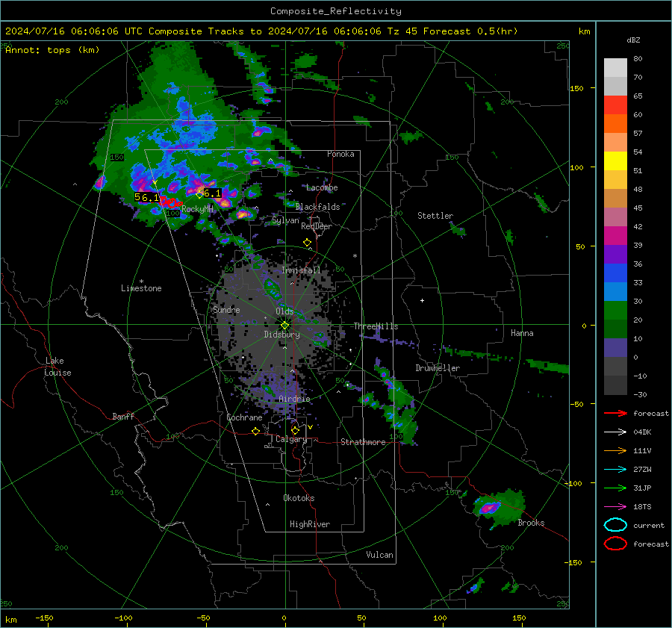Click the Blackfalds map label
This screenshot has width=672, height=628.
click(317, 207)
